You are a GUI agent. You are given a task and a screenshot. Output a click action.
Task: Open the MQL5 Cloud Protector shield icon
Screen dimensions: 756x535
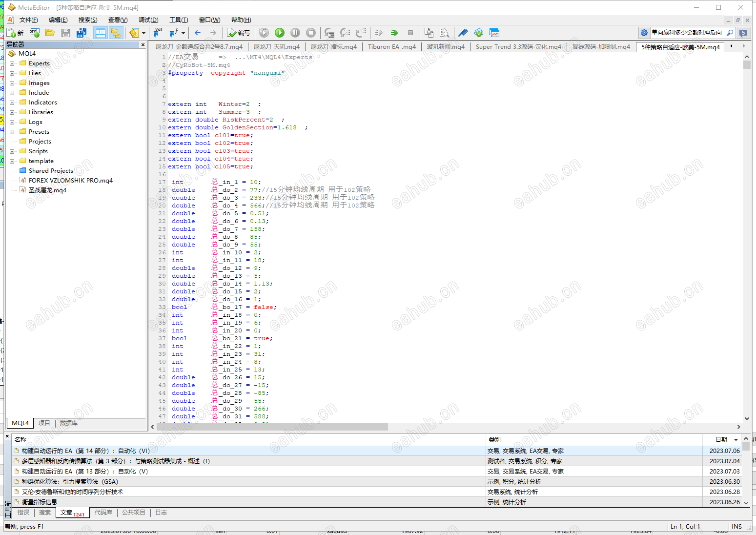point(479,33)
